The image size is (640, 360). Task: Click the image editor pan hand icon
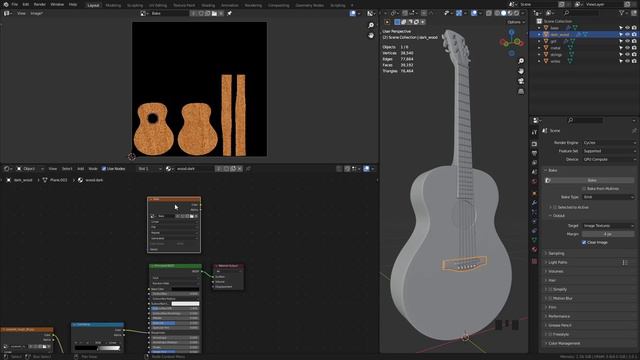tap(371, 36)
